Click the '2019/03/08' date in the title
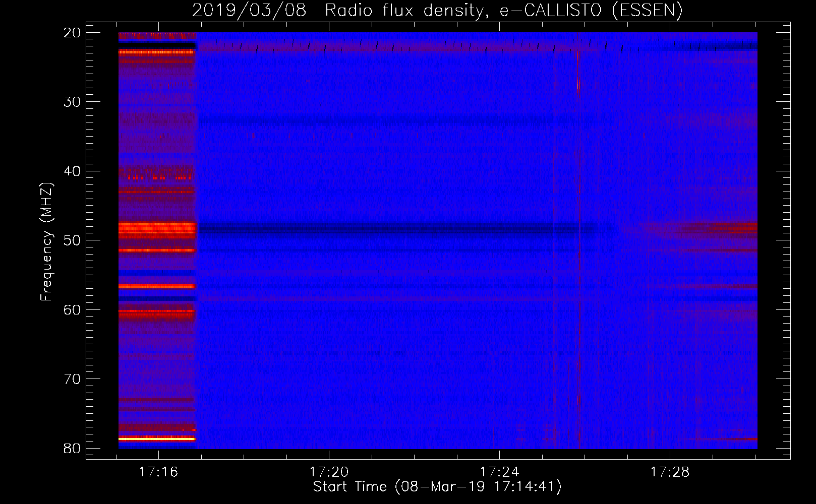The image size is (816, 504). [x=249, y=11]
